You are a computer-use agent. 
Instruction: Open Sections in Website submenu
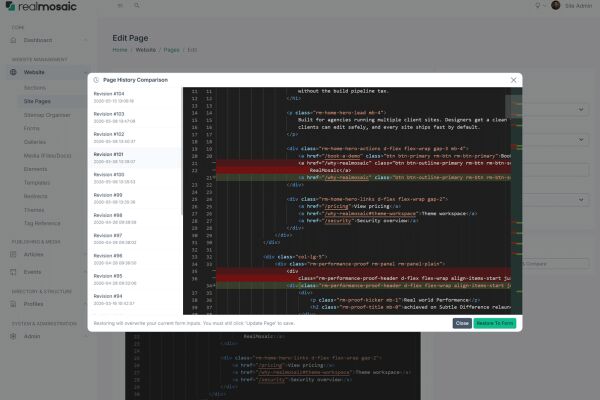(35, 88)
